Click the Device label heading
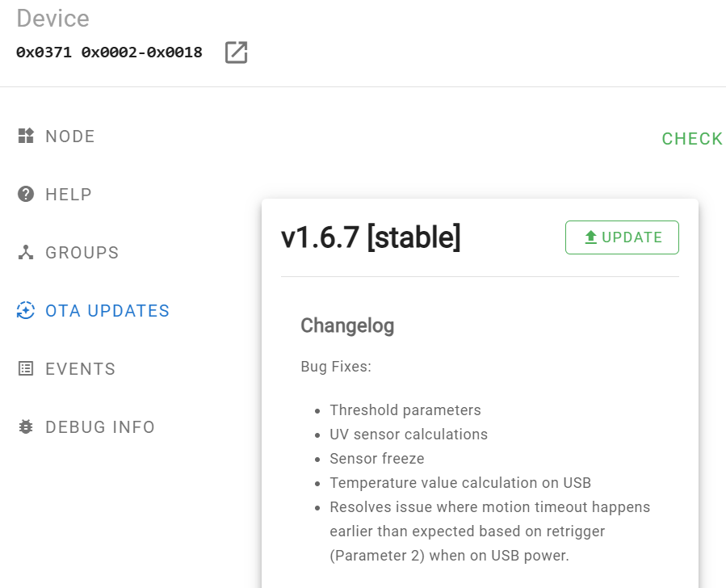The width and height of the screenshot is (726, 588). click(x=52, y=19)
